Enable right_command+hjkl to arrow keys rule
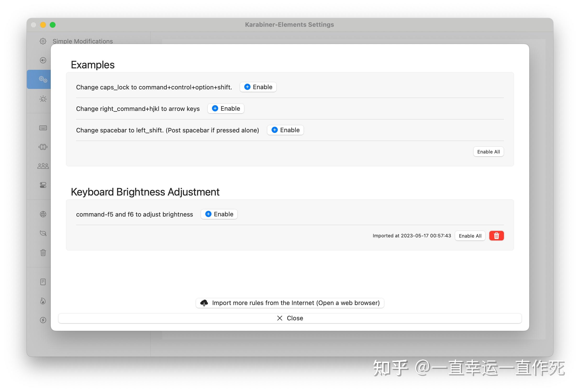 (226, 109)
